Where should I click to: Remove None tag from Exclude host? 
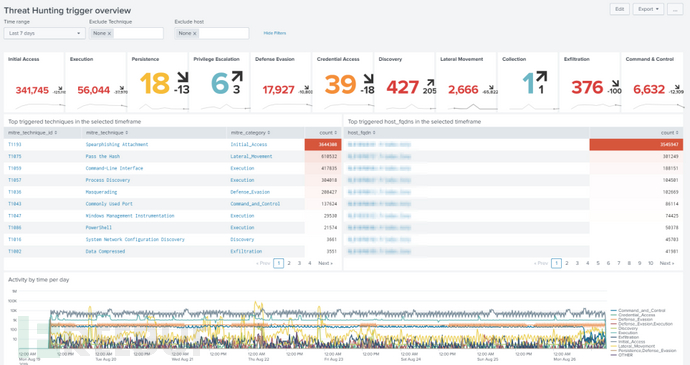point(195,33)
